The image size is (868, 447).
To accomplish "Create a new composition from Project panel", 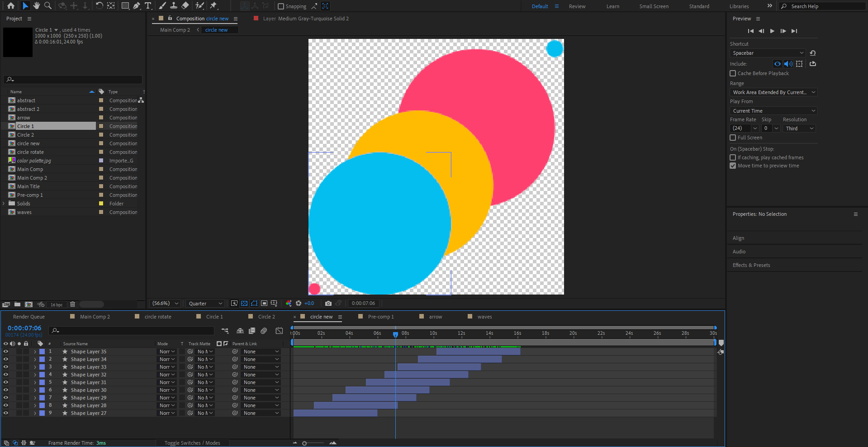I will pos(28,304).
